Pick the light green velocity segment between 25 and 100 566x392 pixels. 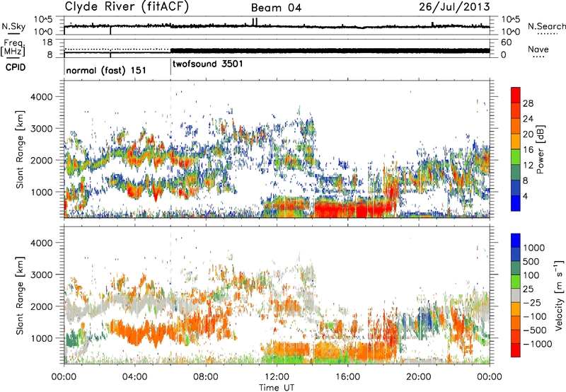516,282
